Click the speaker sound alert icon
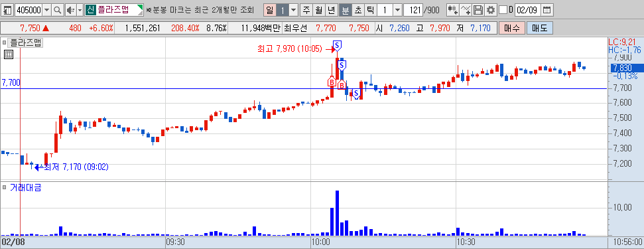Image resolution: width=644 pixels, height=249 pixels. coord(70,10)
